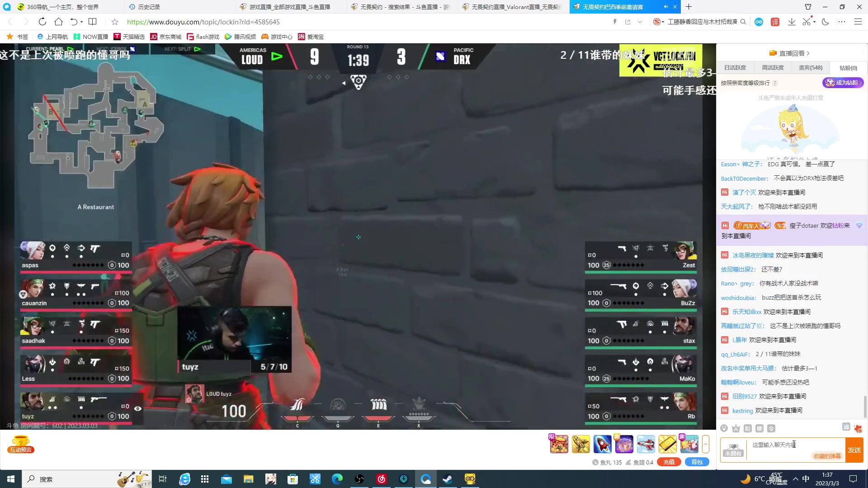Open the browser hamburger main menu

coord(858,22)
